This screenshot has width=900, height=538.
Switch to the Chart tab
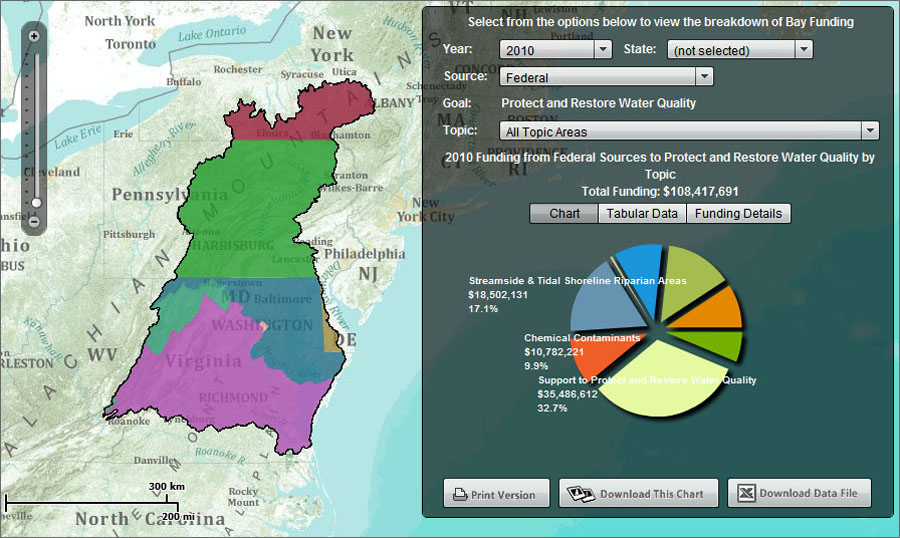(x=564, y=214)
